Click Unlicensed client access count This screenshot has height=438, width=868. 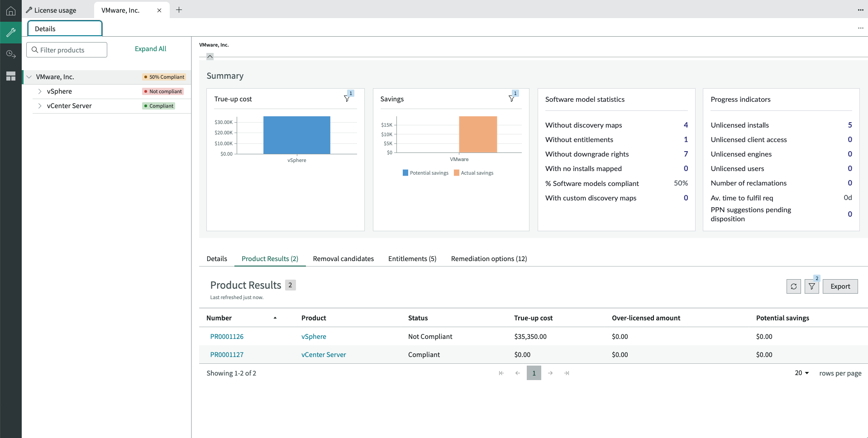pos(850,139)
